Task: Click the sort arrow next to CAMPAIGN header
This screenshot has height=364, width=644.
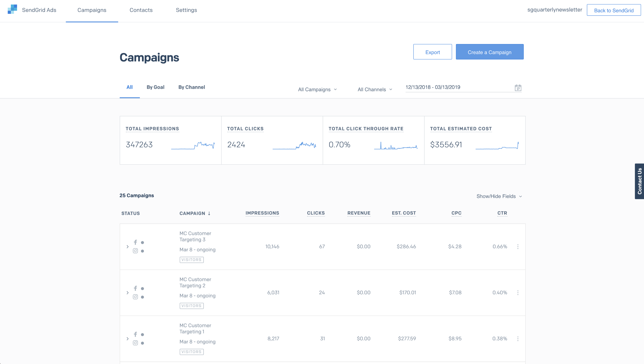Action: 209,213
